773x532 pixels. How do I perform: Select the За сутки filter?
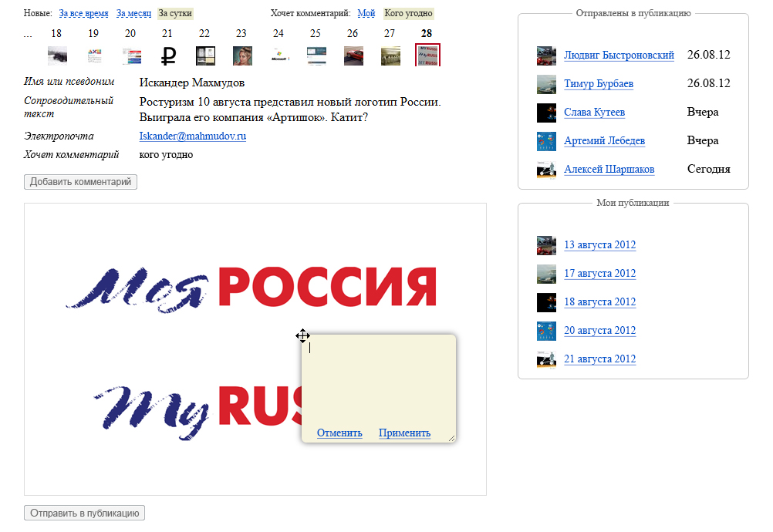175,14
